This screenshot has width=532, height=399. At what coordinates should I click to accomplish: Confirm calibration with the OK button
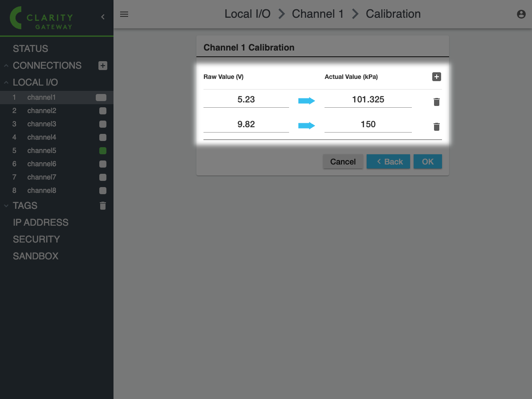pos(427,162)
